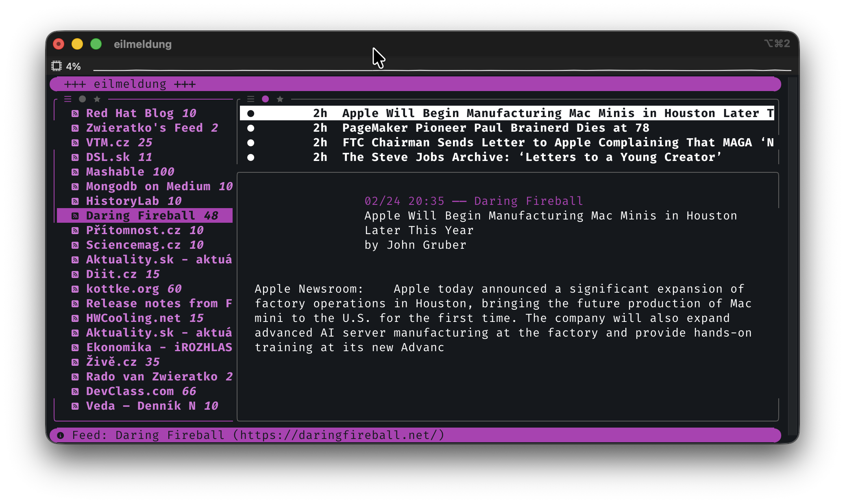Click the CPU usage chip icon

pyautogui.click(x=57, y=66)
